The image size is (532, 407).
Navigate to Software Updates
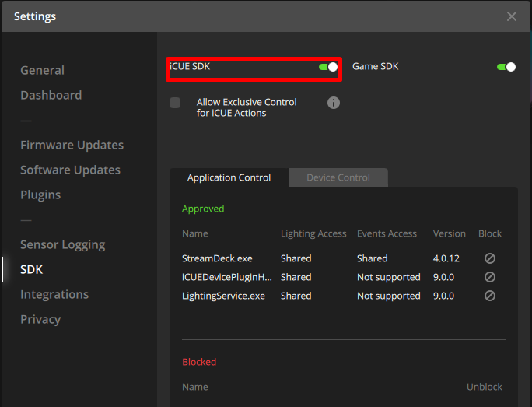(70, 170)
